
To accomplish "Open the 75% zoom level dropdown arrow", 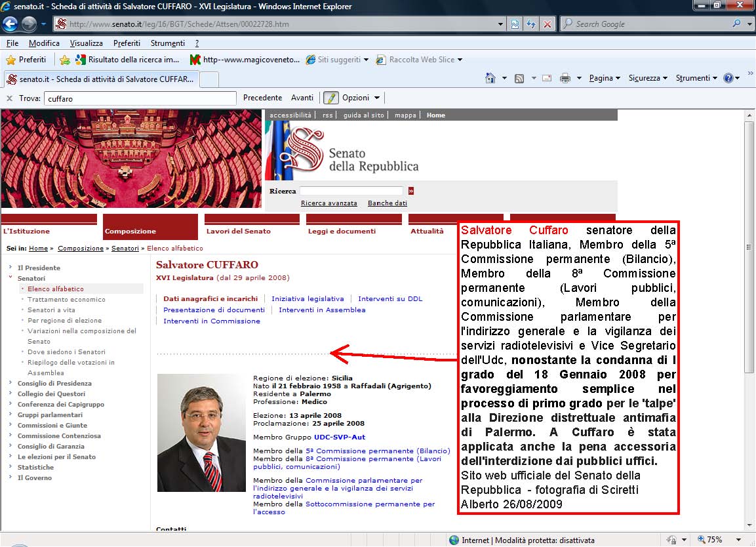I will pyautogui.click(x=739, y=540).
